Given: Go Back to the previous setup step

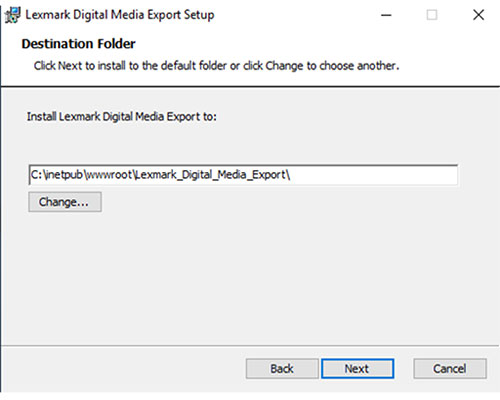Looking at the screenshot, I should [282, 369].
